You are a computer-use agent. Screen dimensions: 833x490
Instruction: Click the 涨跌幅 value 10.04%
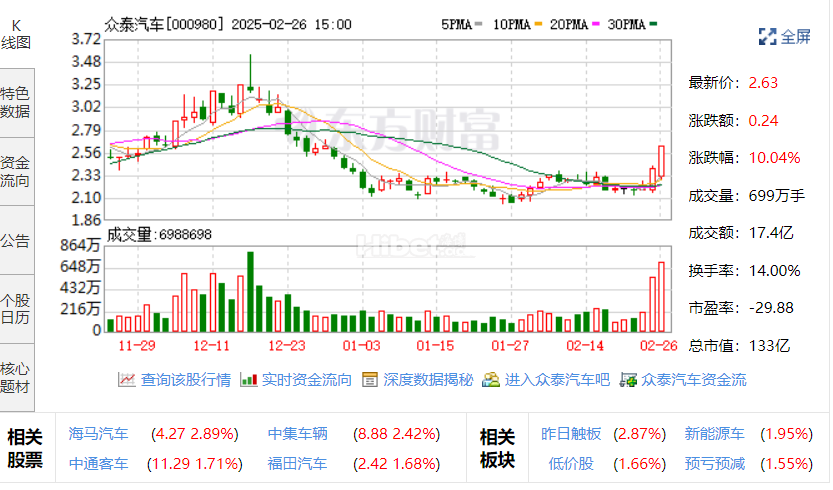(774, 158)
